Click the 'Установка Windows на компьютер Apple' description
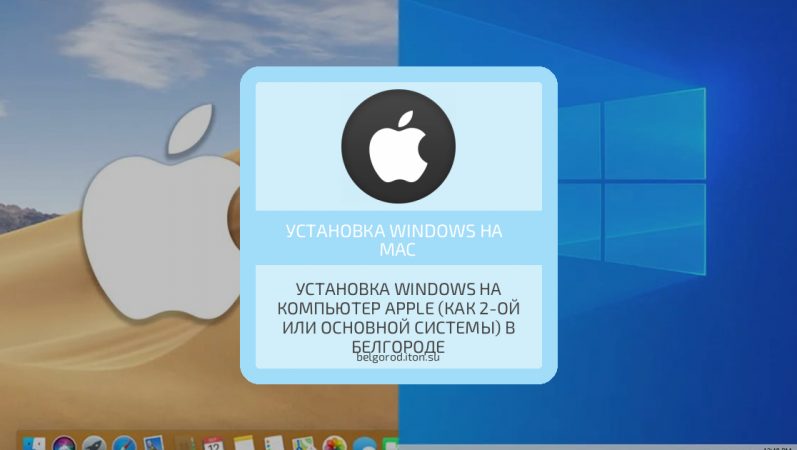This screenshot has height=450, width=797. (398, 318)
